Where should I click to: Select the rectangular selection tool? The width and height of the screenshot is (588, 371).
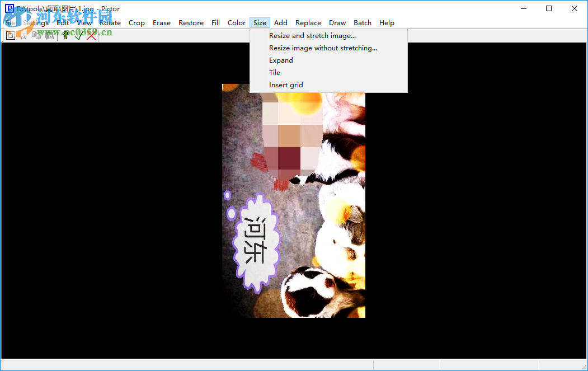click(11, 35)
